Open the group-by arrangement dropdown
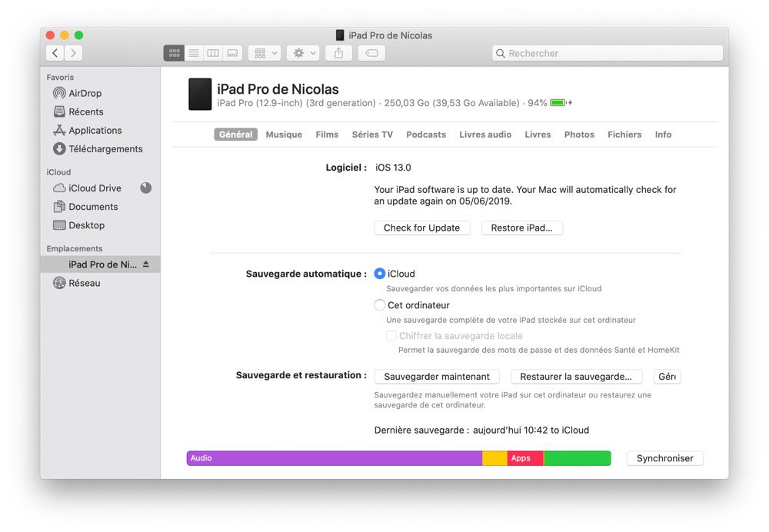Viewport: 769px width, 532px height. [265, 53]
